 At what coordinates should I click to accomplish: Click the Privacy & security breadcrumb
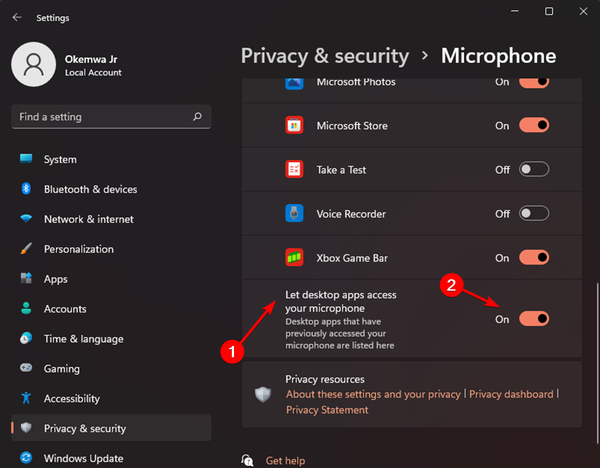[325, 56]
